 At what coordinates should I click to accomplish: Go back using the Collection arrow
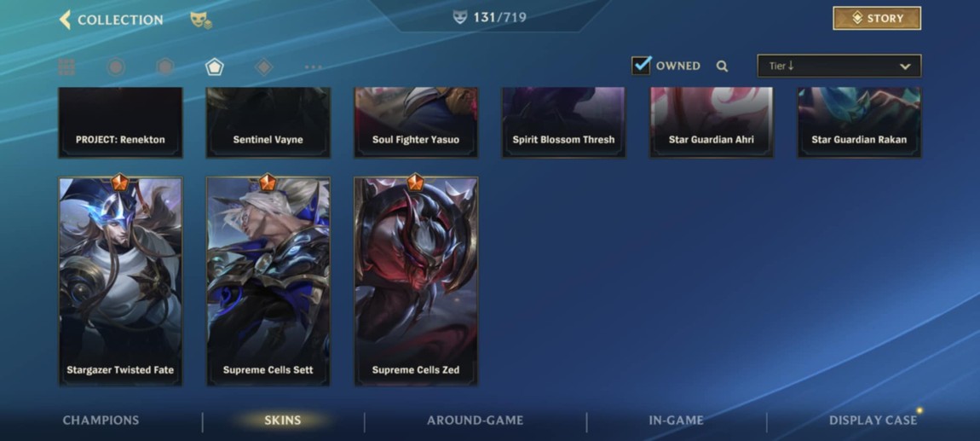[x=65, y=20]
